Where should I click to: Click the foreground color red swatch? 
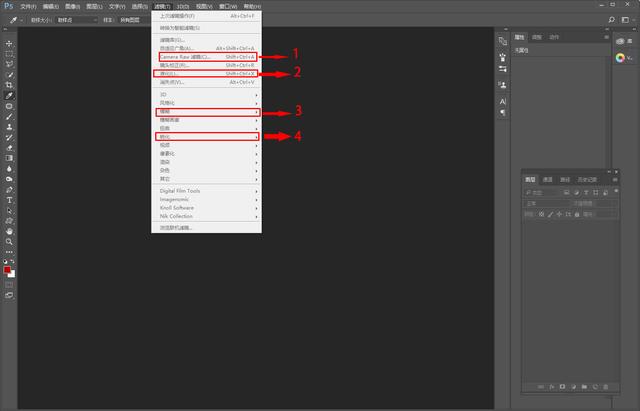[7, 270]
